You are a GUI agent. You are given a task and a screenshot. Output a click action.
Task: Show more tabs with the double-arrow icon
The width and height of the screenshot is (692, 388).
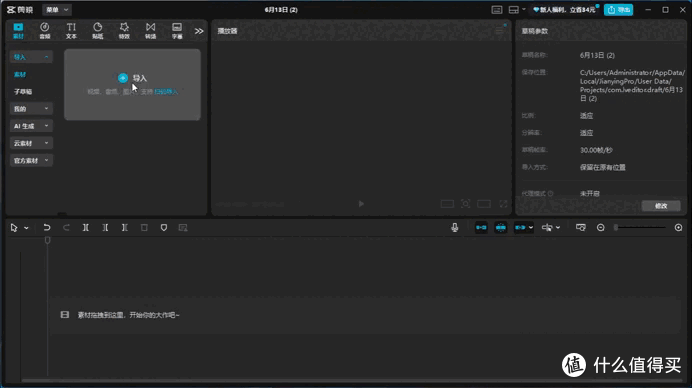[199, 31]
